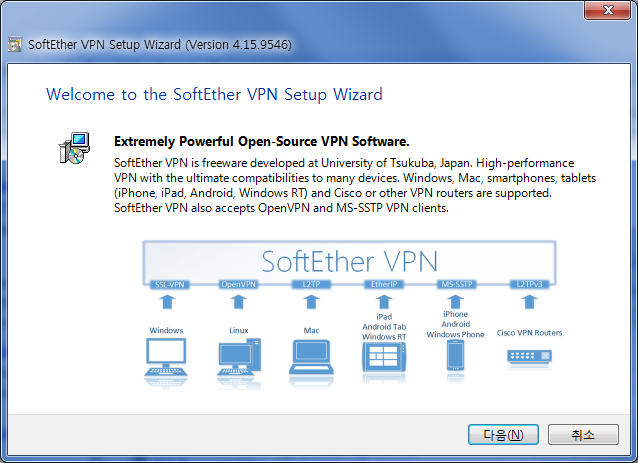Click the setup installer icon beside heading
Image resolution: width=638 pixels, height=463 pixels.
[74, 148]
